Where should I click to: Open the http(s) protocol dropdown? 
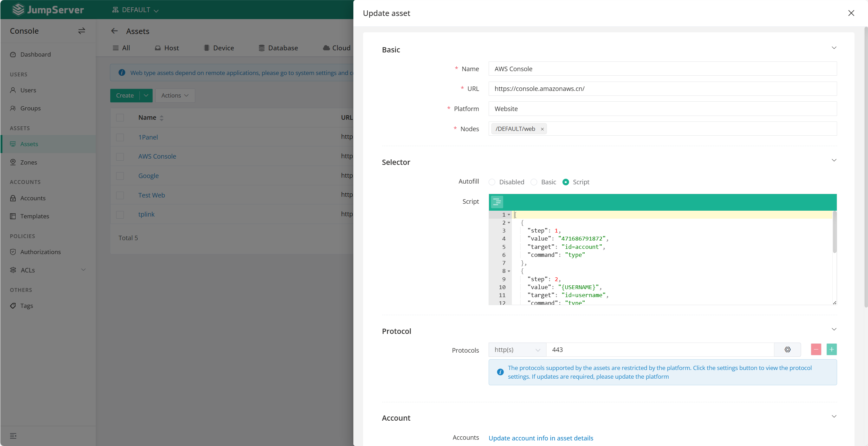(x=517, y=350)
